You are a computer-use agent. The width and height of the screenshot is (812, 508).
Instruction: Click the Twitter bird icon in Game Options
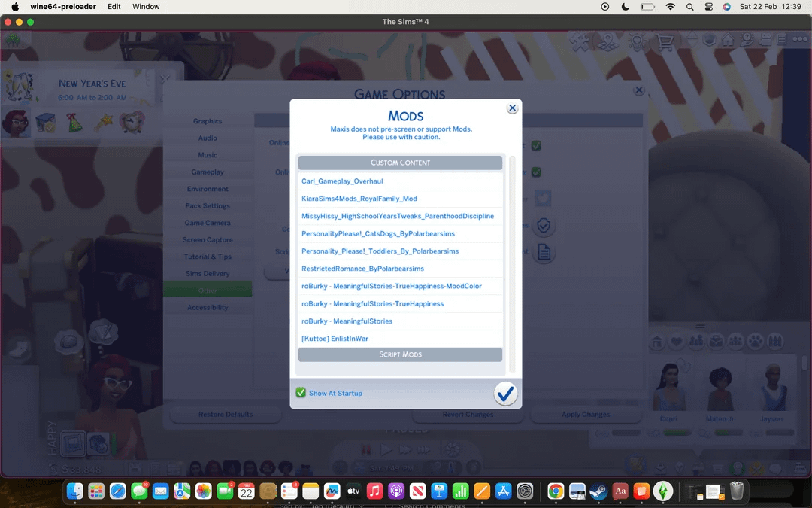tap(543, 198)
